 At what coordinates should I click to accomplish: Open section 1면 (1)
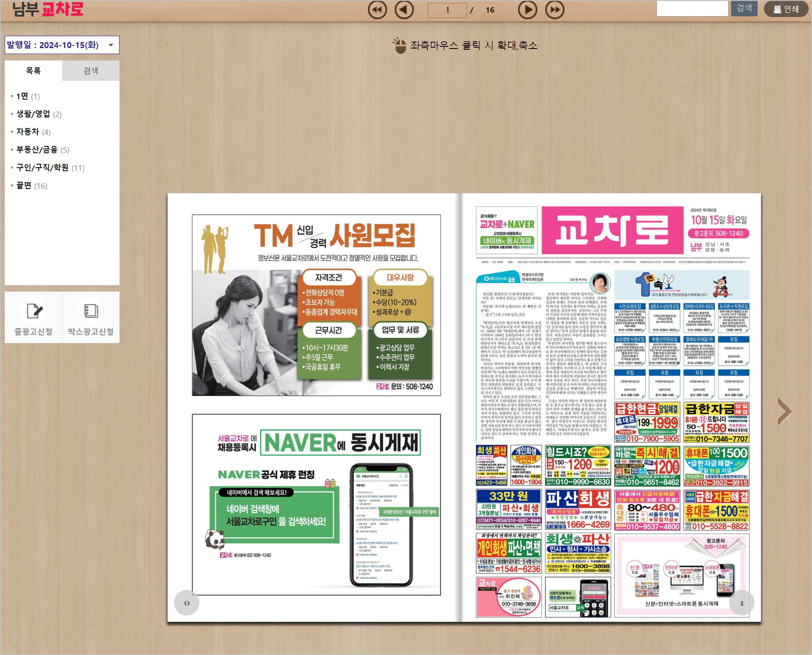point(28,96)
